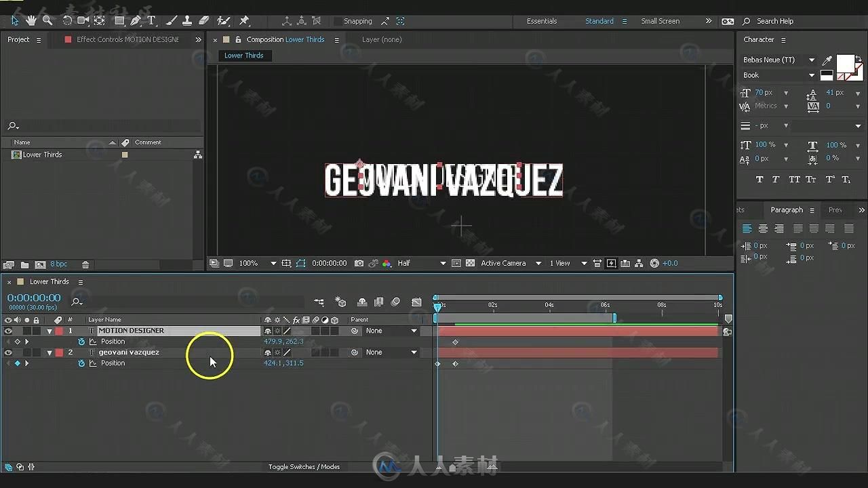Click the 8 bpc color depth button
This screenshot has height=488, width=868.
pos(59,264)
